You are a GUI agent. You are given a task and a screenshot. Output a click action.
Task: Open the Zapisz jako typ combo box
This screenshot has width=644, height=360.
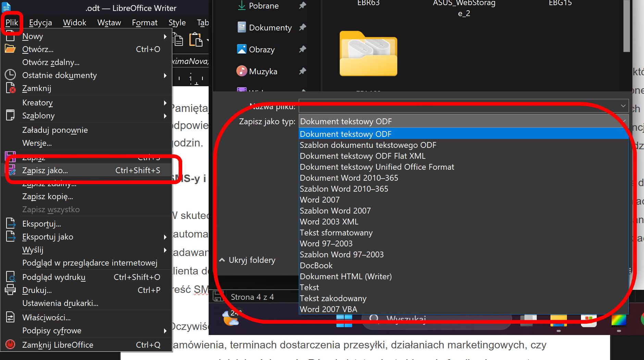coord(463,121)
